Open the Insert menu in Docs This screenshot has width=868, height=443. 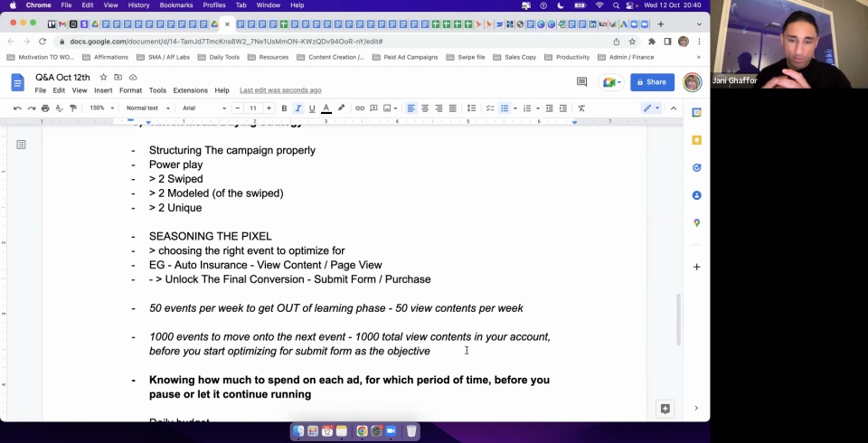click(x=103, y=90)
